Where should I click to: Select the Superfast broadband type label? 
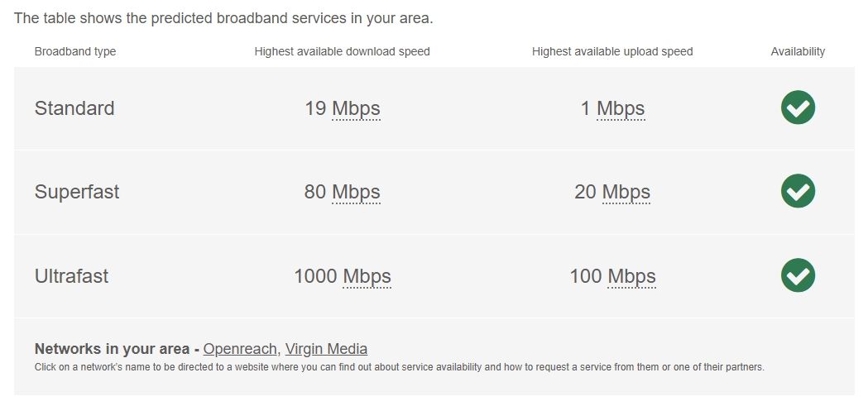coord(77,192)
